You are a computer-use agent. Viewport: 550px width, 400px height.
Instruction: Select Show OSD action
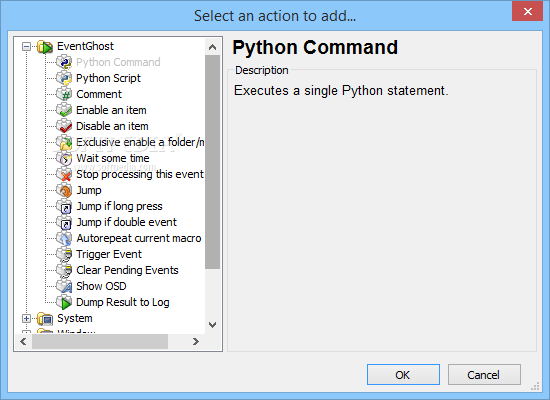pyautogui.click(x=101, y=286)
